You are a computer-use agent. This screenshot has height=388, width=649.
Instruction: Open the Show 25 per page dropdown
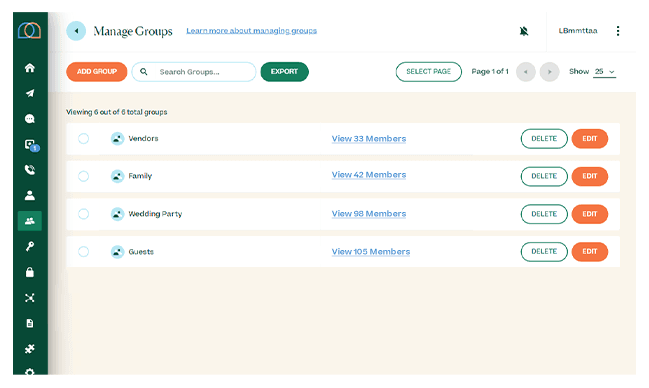tap(604, 72)
